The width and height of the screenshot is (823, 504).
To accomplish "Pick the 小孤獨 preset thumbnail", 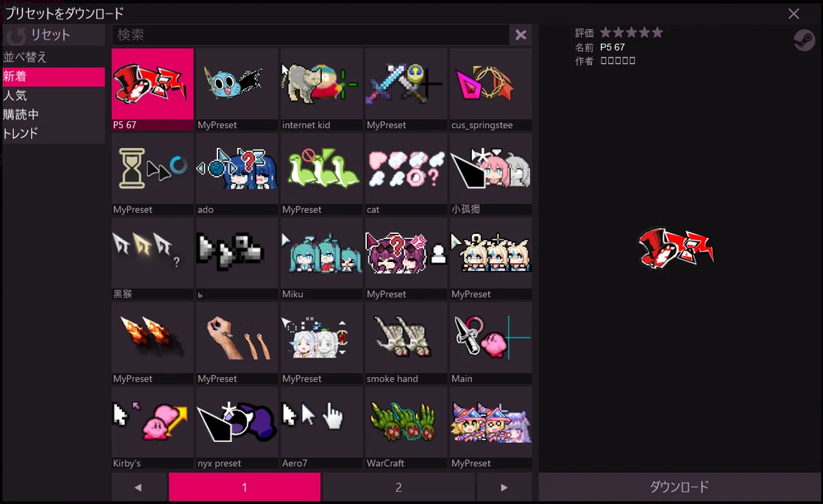I will (490, 173).
